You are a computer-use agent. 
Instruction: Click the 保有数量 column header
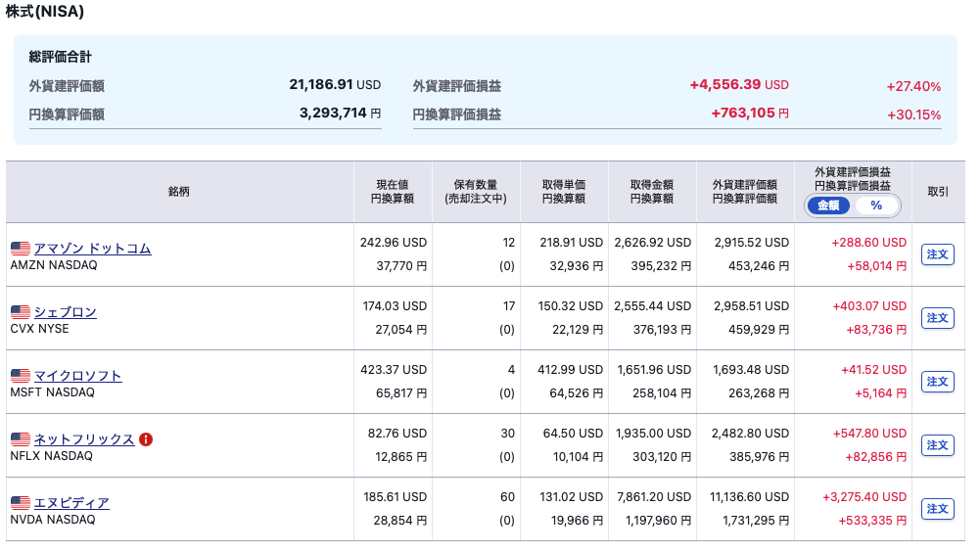[475, 191]
